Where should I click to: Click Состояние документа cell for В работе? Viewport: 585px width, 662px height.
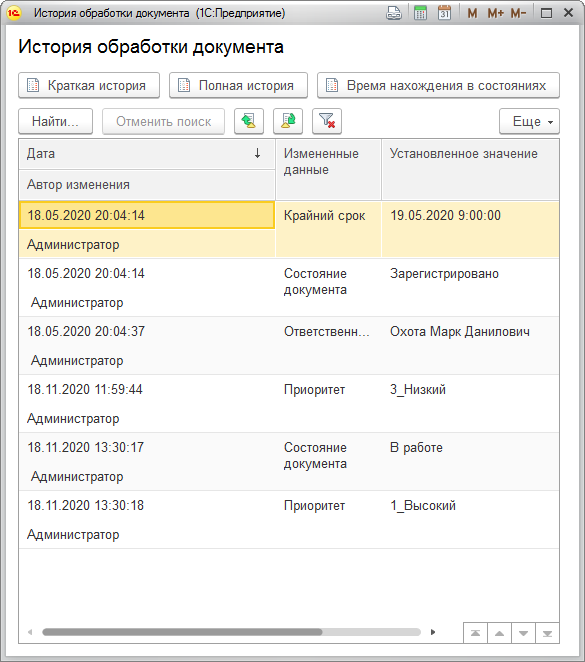328,461
